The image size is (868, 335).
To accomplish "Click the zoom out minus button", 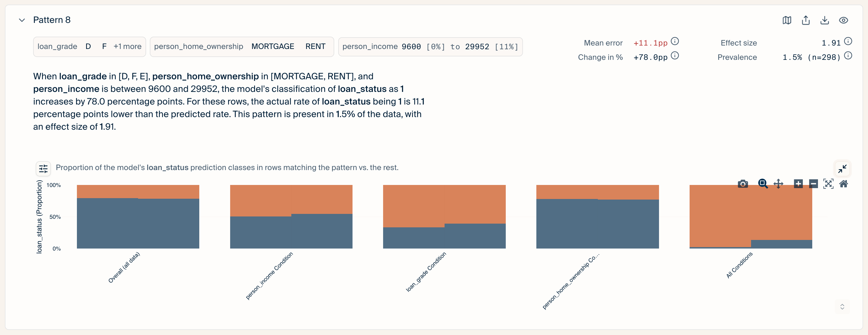I will click(x=813, y=184).
